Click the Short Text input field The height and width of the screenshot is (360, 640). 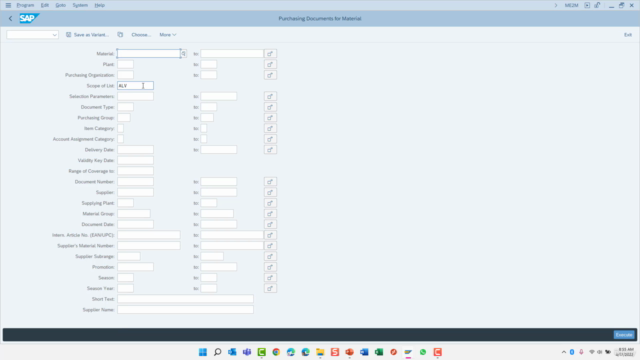click(185, 299)
